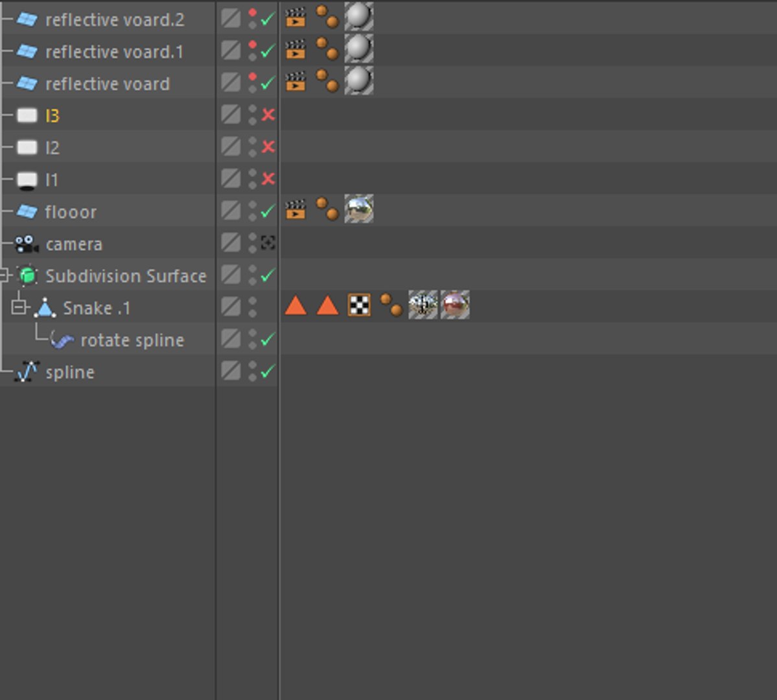Select the rotate spline name
The width and height of the screenshot is (777, 700).
(x=132, y=340)
